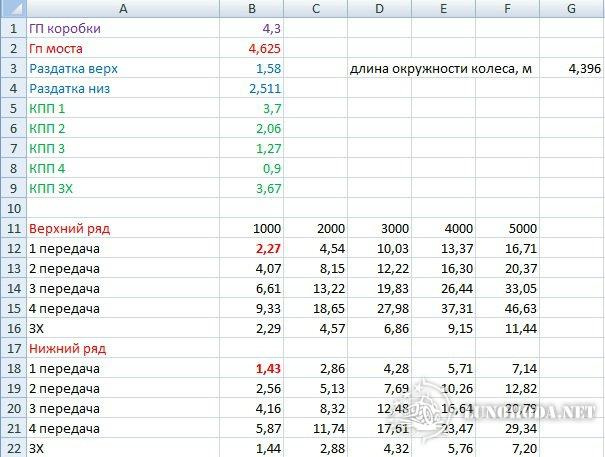605x457 pixels.
Task: Select row 22 header
Action: (x=14, y=448)
